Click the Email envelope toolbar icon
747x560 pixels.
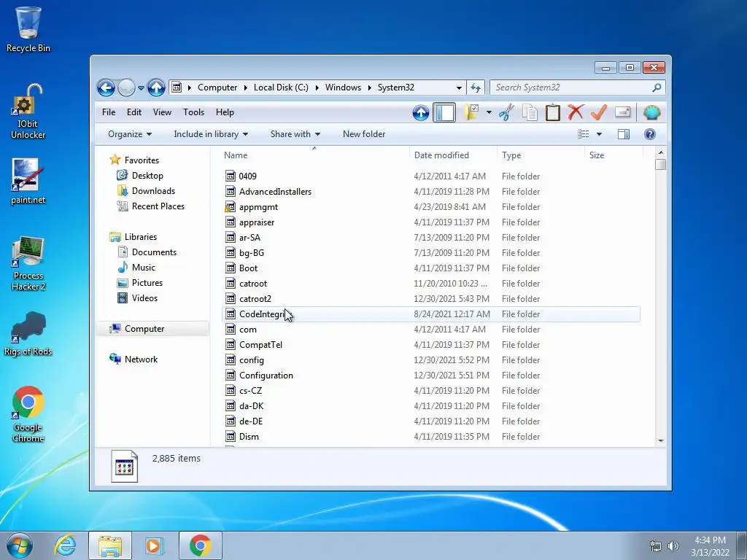pyautogui.click(x=623, y=112)
